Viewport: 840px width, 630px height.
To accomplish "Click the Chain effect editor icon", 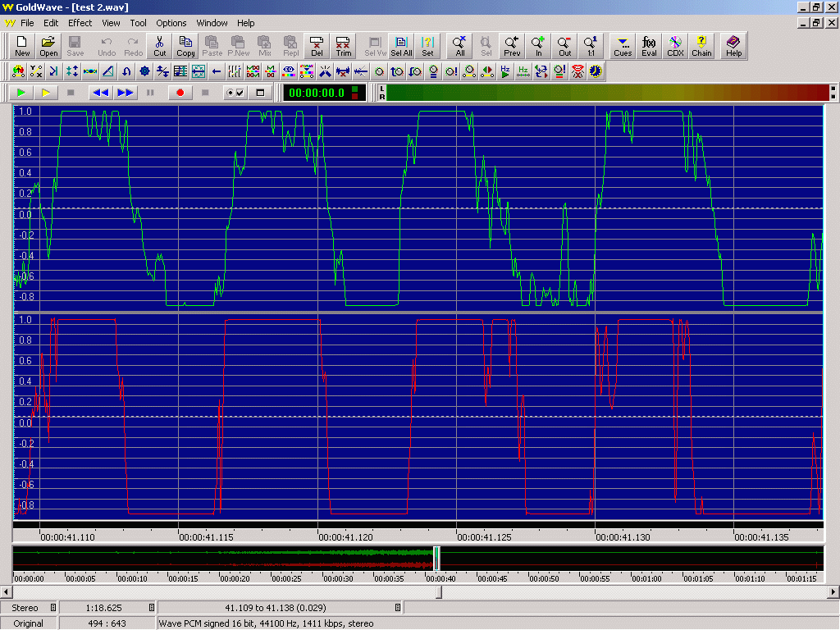I will (x=701, y=46).
